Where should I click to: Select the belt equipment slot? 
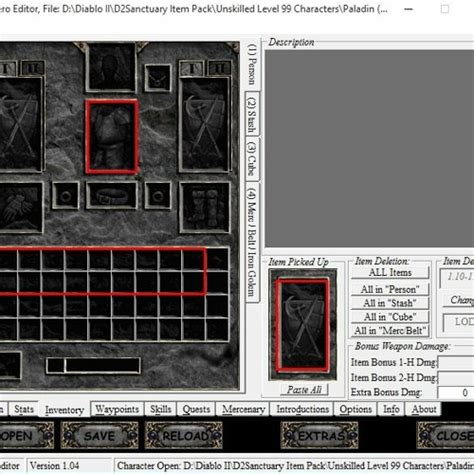pos(112,195)
